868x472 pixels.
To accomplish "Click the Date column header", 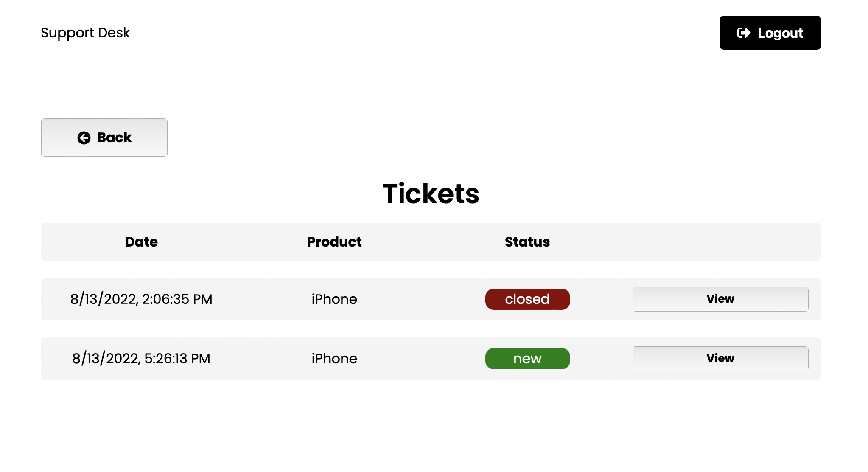I will click(x=141, y=242).
